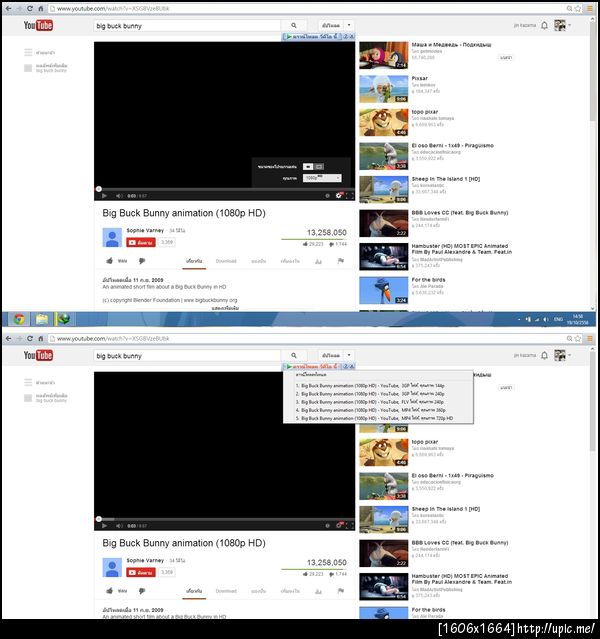
Task: Click upload button in top window header
Action: pos(331,25)
